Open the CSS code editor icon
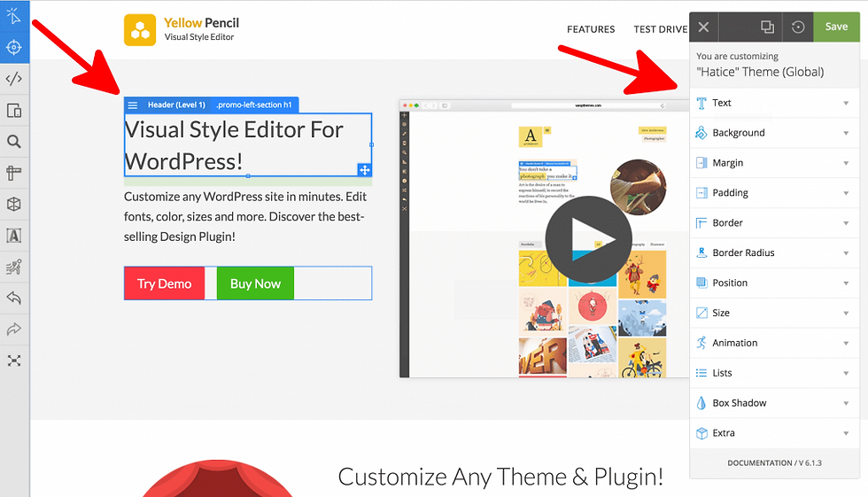The height and width of the screenshot is (497, 868). point(14,79)
